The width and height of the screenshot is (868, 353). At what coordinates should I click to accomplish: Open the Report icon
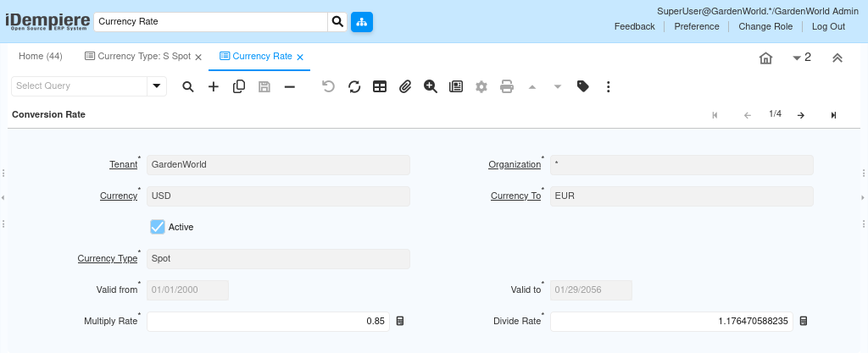(456, 86)
